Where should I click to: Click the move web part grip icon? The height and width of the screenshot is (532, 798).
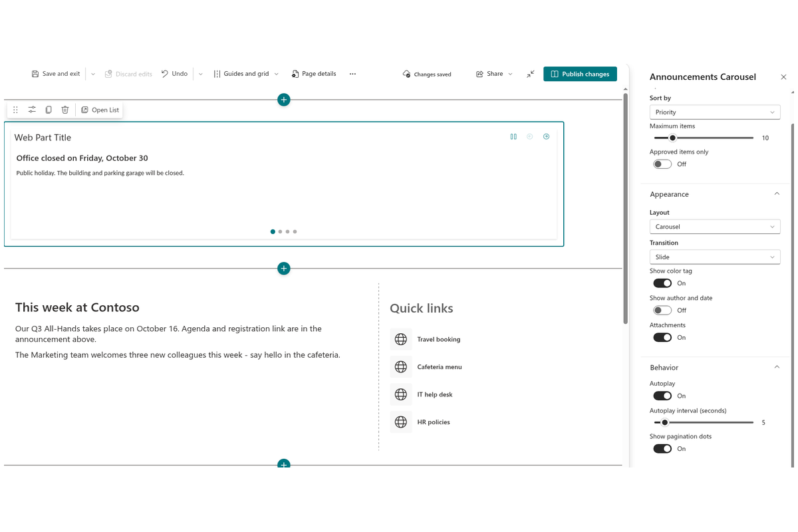pos(15,110)
